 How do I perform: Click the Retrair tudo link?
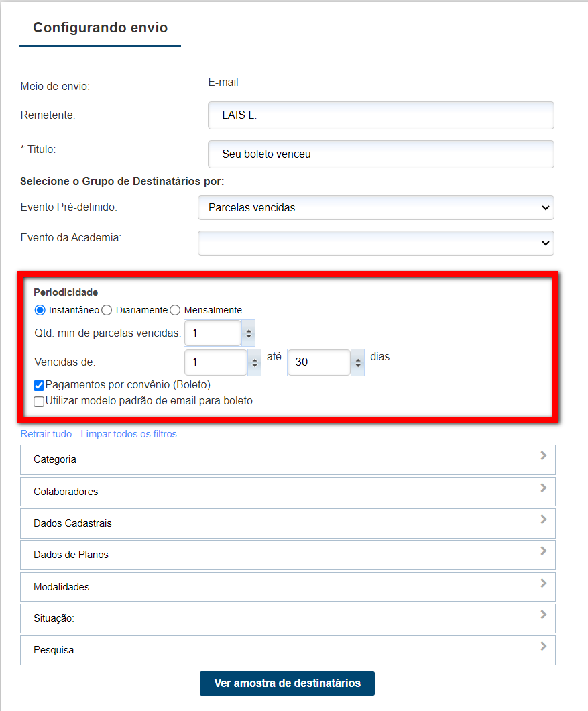point(46,434)
